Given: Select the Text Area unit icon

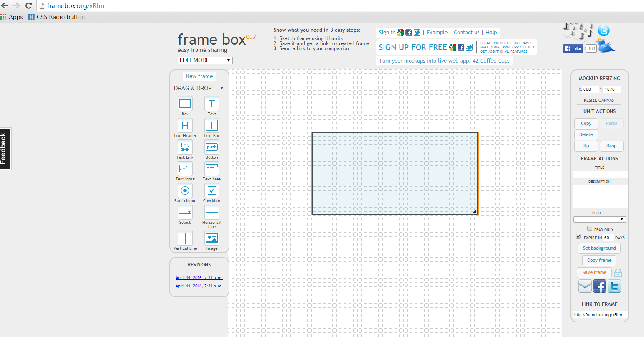Looking at the screenshot, I should pyautogui.click(x=211, y=169).
